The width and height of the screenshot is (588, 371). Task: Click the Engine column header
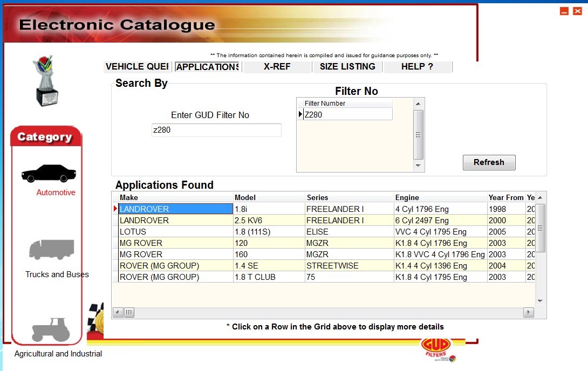[x=441, y=197]
